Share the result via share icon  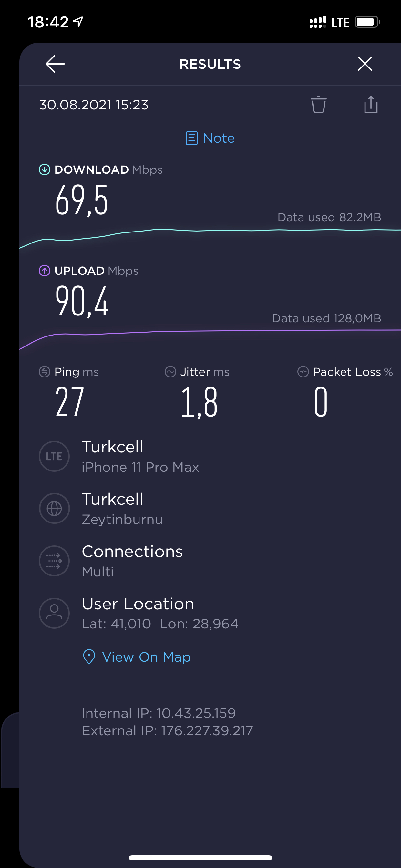(371, 105)
